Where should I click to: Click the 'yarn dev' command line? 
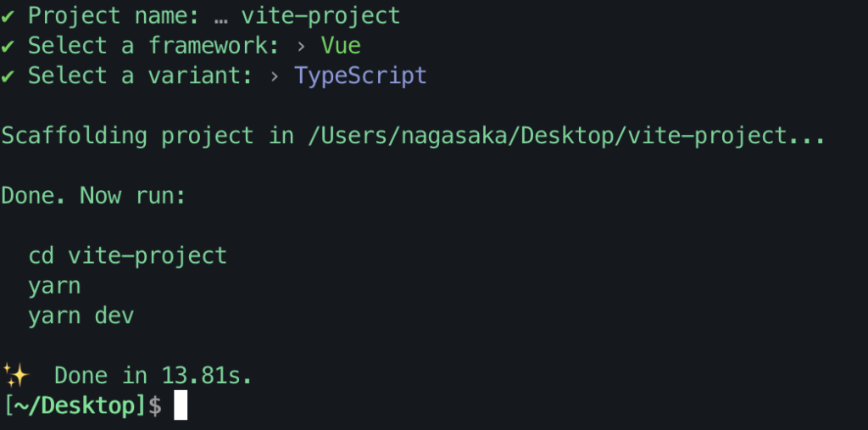(81, 316)
